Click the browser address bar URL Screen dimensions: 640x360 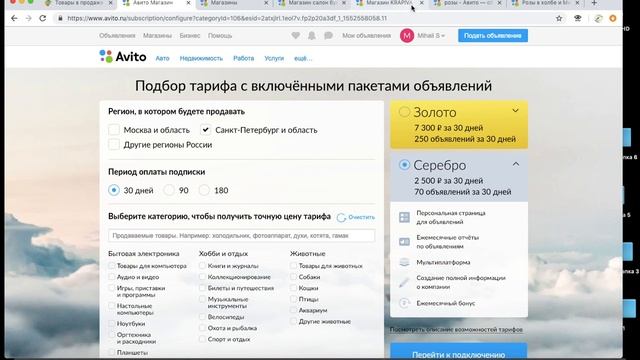click(227, 18)
